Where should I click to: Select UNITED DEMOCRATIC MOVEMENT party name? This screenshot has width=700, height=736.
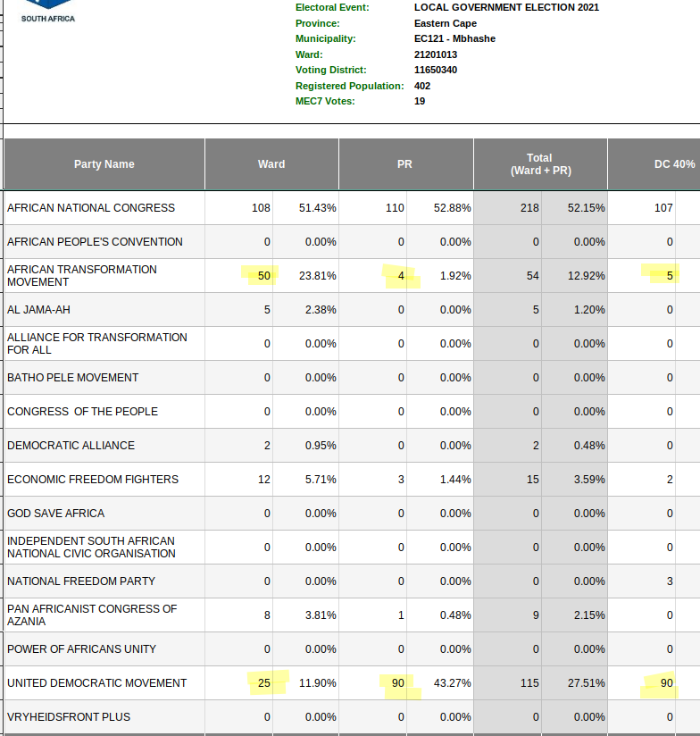[x=97, y=683]
